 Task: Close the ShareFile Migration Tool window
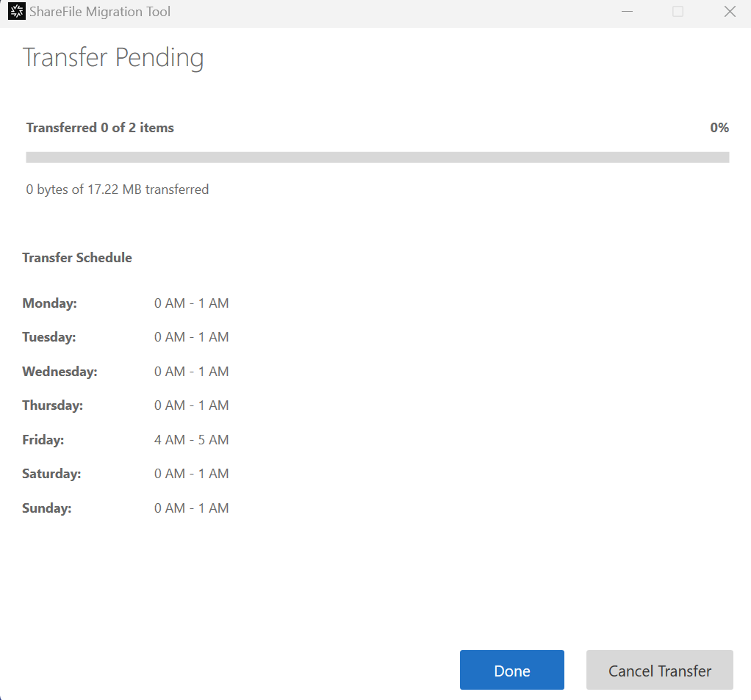point(730,11)
